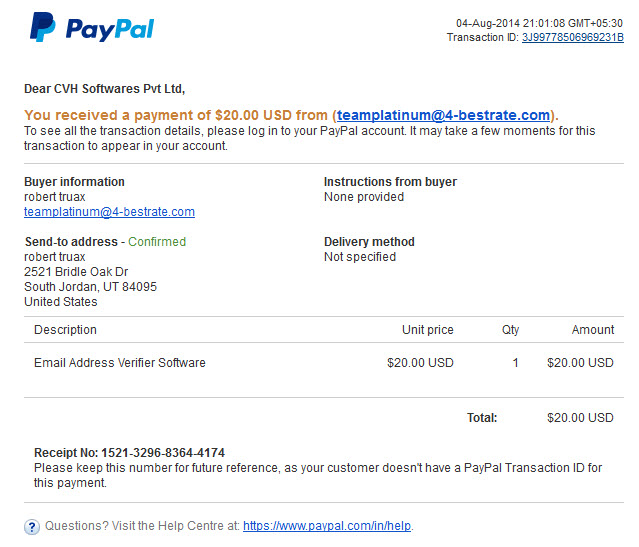Click the Delivery method heading

(369, 242)
